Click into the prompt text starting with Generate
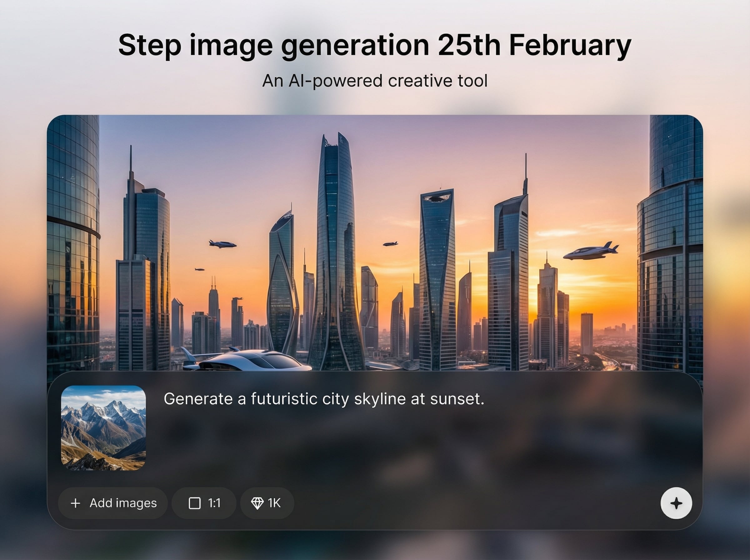 (x=324, y=399)
